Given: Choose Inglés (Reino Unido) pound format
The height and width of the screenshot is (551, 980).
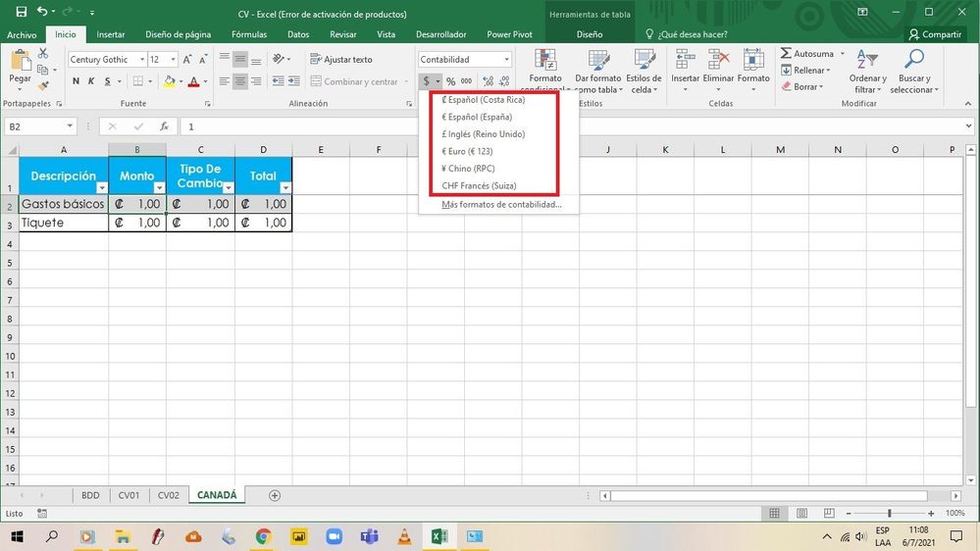Looking at the screenshot, I should click(x=483, y=133).
